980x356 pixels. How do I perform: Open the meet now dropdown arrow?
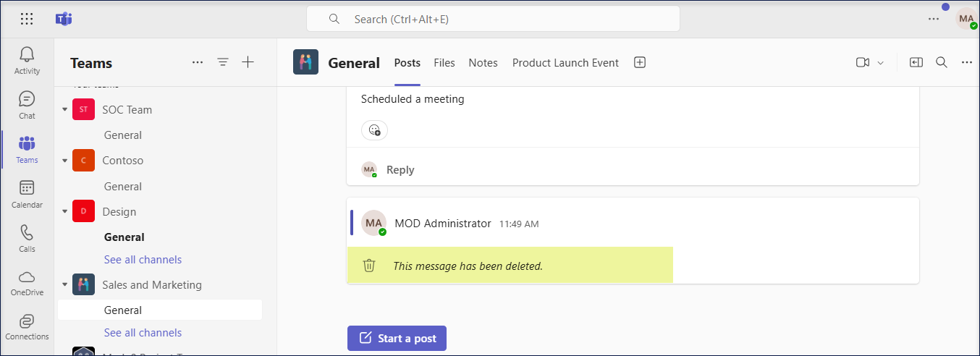881,63
